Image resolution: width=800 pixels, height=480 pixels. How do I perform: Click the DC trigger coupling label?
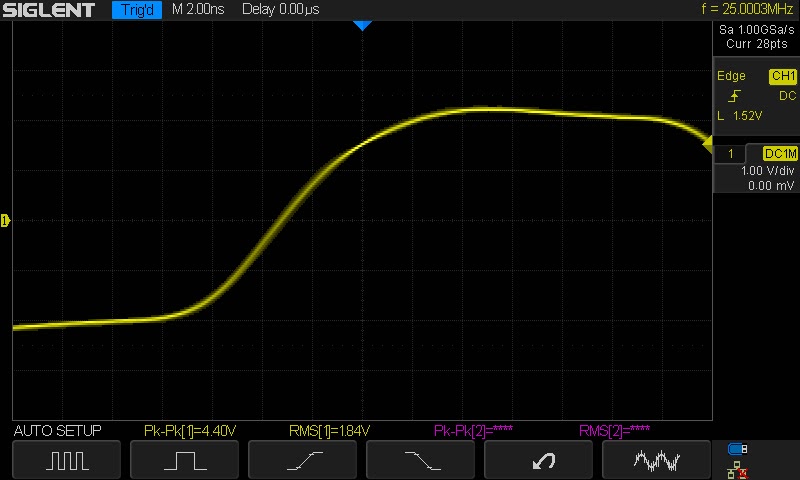(x=787, y=96)
